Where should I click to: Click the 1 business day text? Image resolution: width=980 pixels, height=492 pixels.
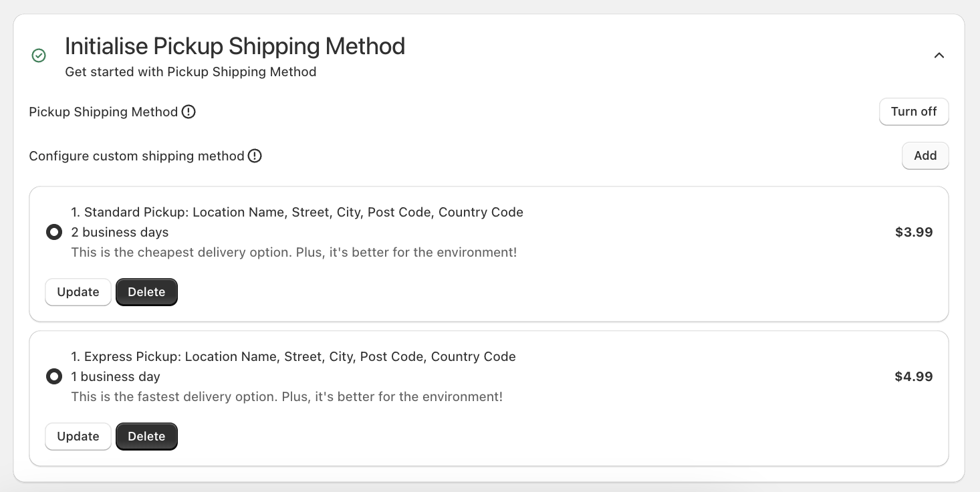116,376
